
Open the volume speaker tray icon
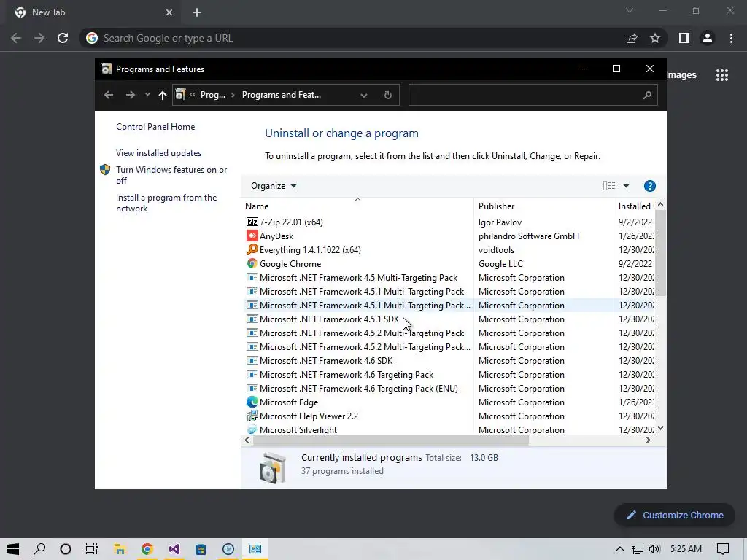point(654,549)
